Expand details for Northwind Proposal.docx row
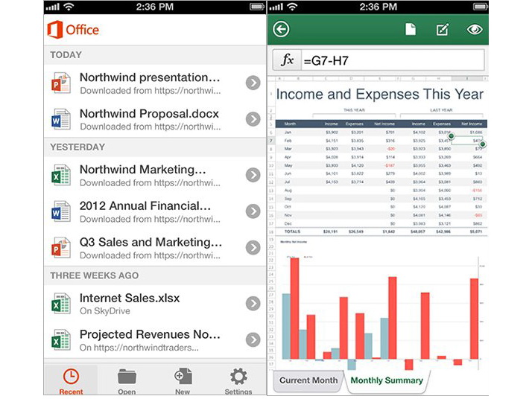The width and height of the screenshot is (532, 399). pos(253,119)
